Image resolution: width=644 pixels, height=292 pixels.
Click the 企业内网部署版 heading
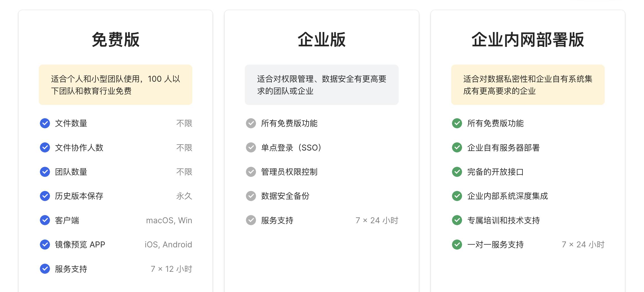pyautogui.click(x=527, y=40)
